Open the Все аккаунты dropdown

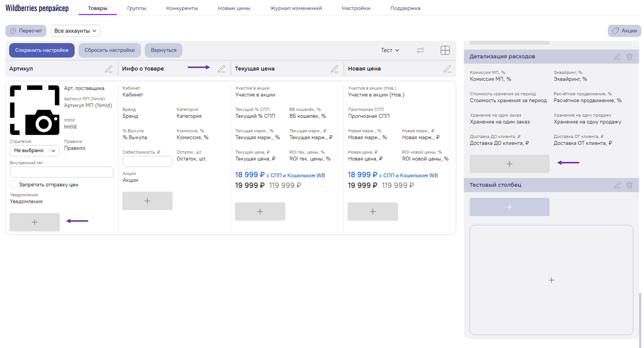75,31
